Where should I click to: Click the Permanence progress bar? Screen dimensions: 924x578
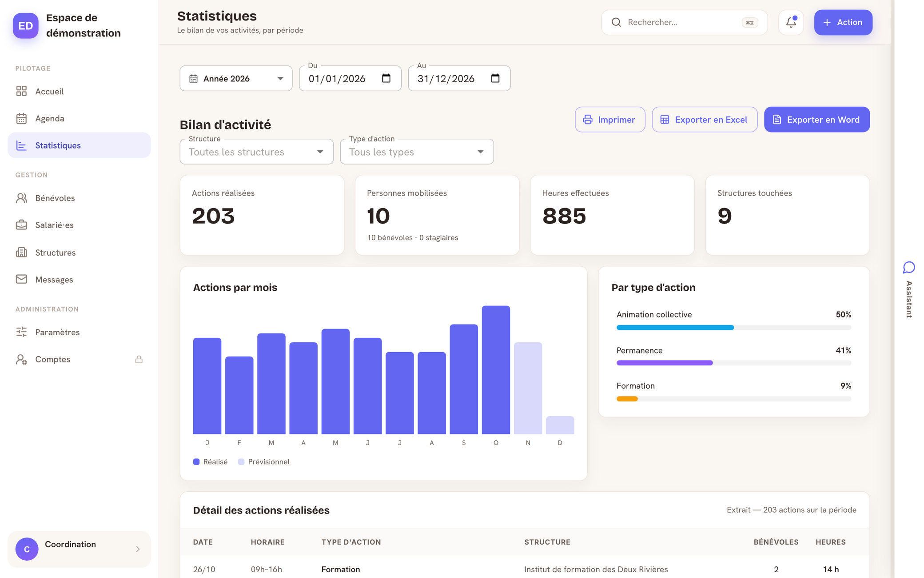[x=734, y=363]
